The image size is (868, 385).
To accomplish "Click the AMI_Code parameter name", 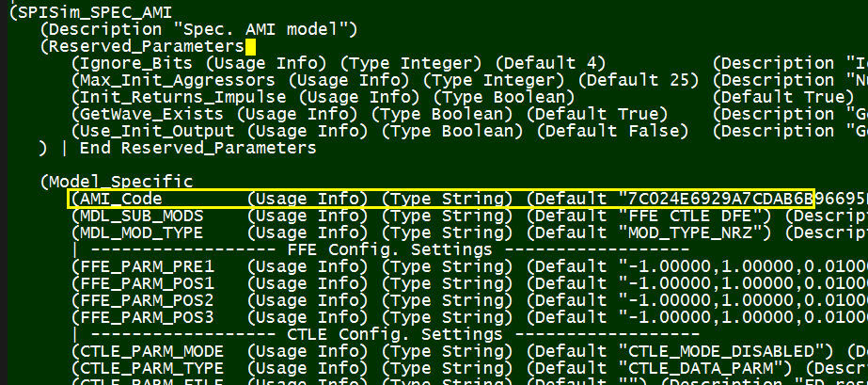I will 121,199.
